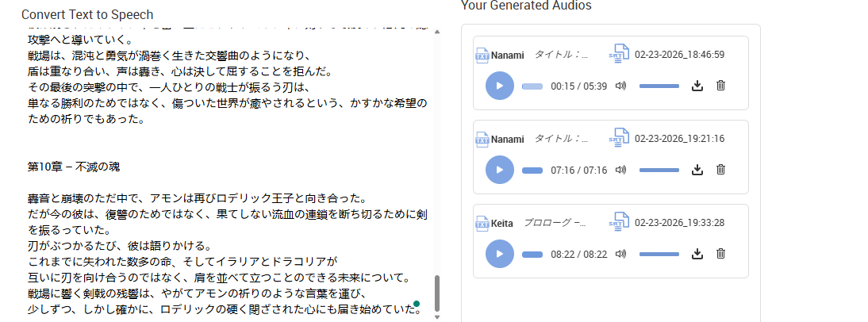Open TXT file of Keita audio
Viewport: 868px width, 322px height.
pyautogui.click(x=482, y=223)
